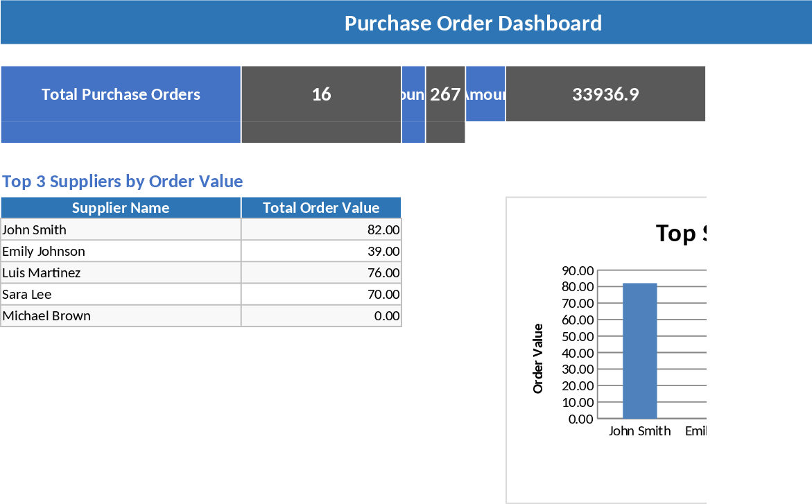This screenshot has width=812, height=504.
Task: Select the Total Purchase Orders label cell
Action: 121,94
